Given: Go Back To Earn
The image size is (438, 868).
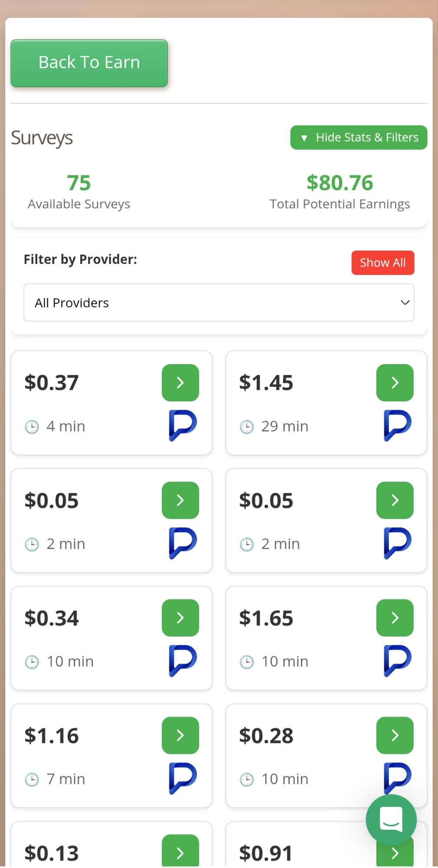Looking at the screenshot, I should (89, 62).
